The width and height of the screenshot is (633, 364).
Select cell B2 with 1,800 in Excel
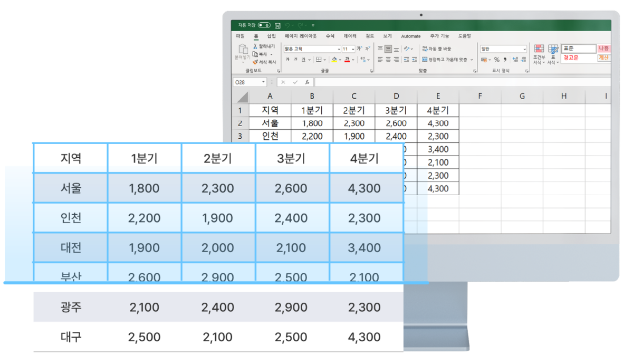[312, 123]
